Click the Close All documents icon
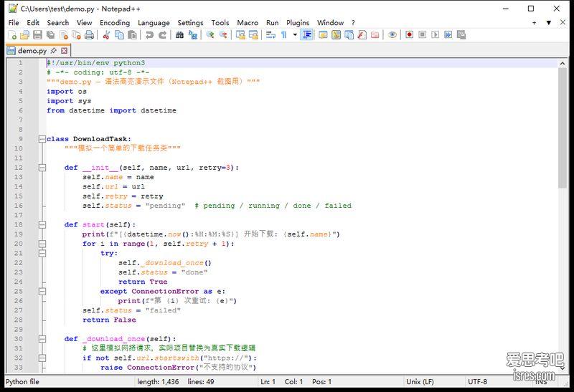This screenshot has width=574, height=392. pyautogui.click(x=77, y=34)
